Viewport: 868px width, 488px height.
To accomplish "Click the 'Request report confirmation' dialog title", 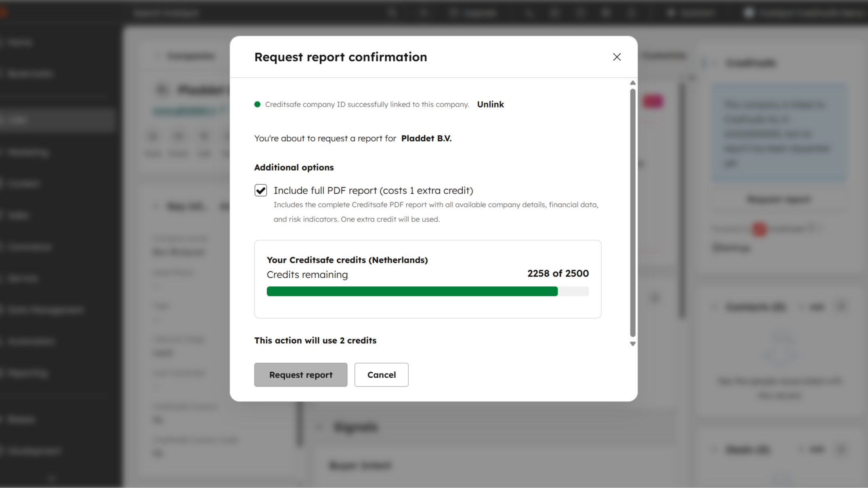I will point(340,57).
